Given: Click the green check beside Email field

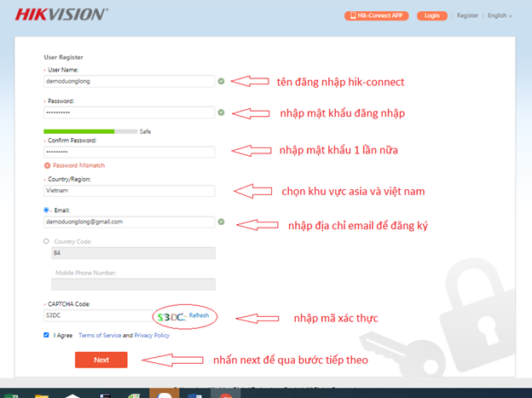Looking at the screenshot, I should [221, 222].
